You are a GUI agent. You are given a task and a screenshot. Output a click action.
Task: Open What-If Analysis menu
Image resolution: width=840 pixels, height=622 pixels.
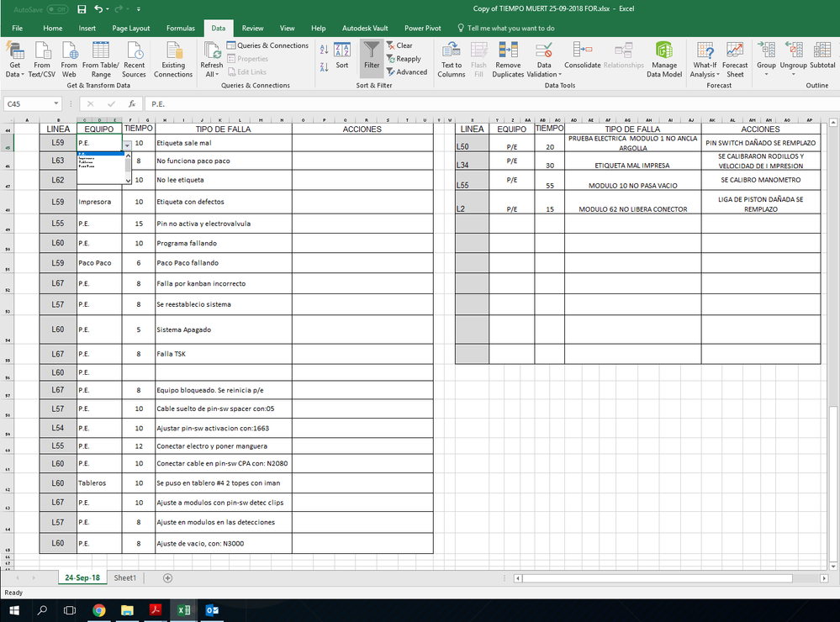(x=705, y=60)
